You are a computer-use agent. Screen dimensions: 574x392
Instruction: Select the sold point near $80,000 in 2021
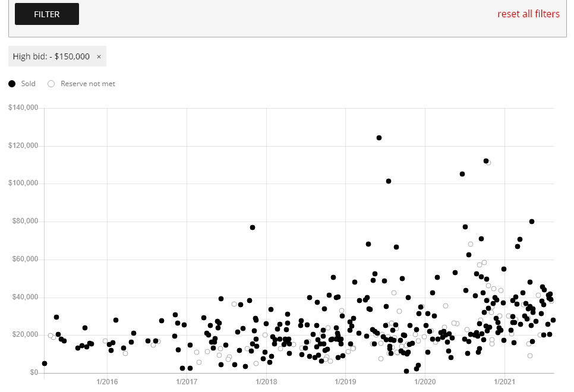[x=532, y=222]
